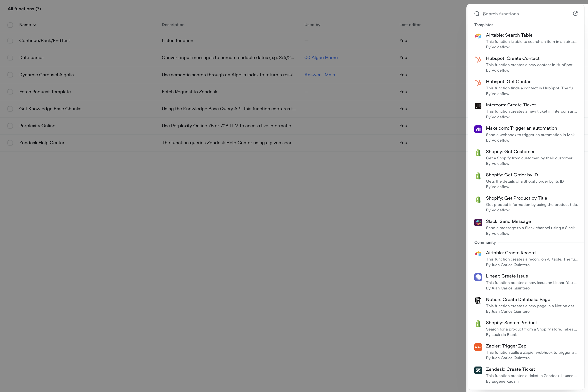588x392 pixels.
Task: Click the open-in-new-window icon beside search
Action: pos(575,14)
